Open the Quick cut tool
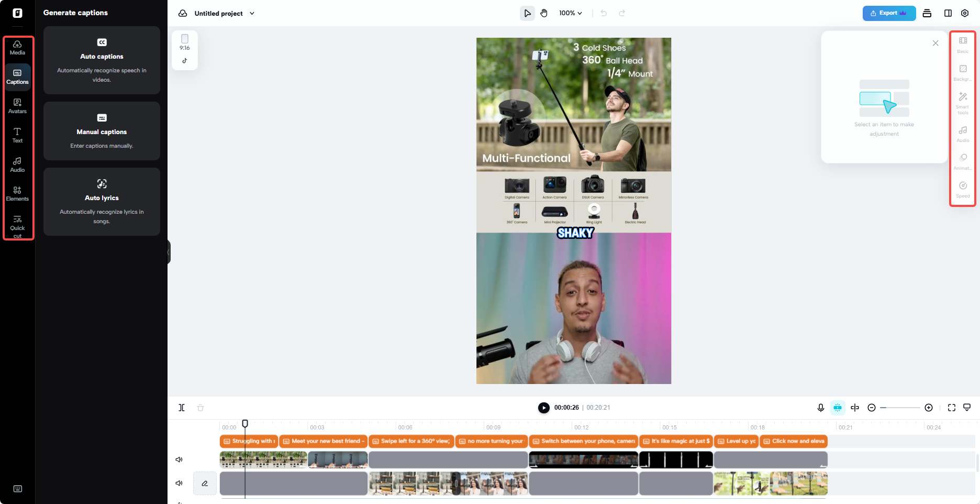 click(17, 224)
